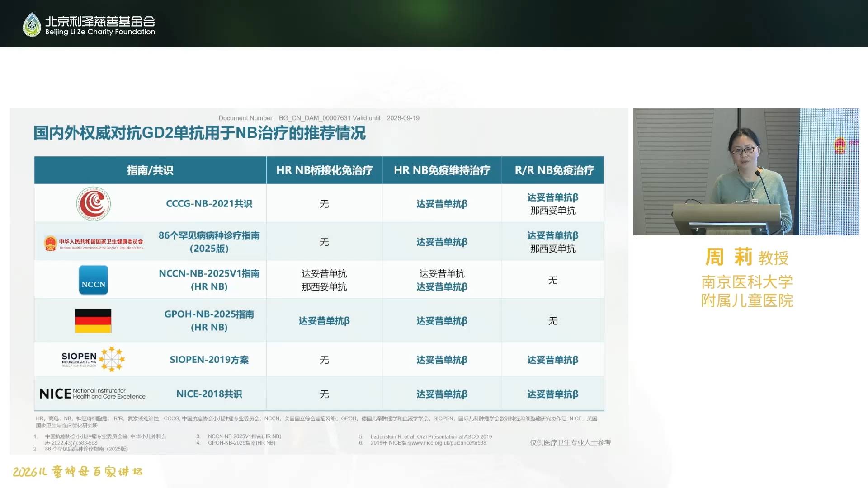
Task: Click the NICE-2018共识 row label
Action: pyautogui.click(x=209, y=394)
